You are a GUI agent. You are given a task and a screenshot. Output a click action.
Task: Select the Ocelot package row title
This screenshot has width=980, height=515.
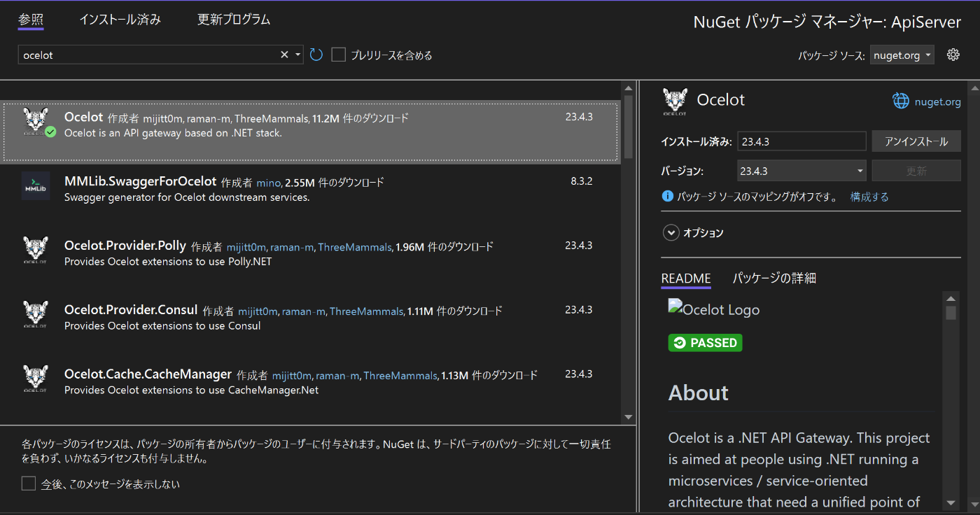83,117
